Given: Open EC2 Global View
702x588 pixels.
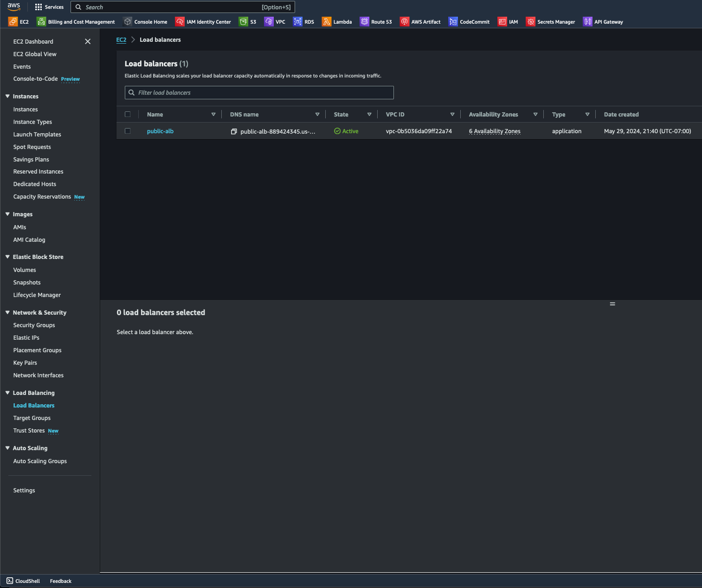Looking at the screenshot, I should pos(35,54).
